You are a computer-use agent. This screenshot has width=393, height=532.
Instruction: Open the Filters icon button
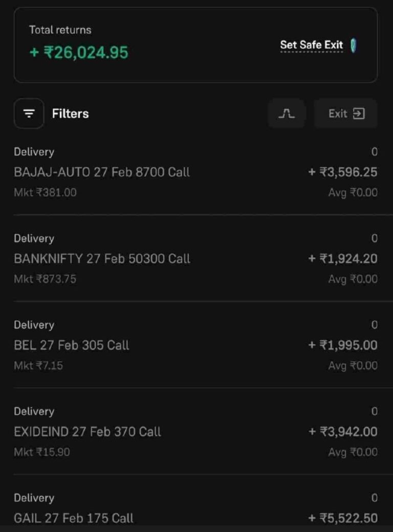tap(29, 114)
